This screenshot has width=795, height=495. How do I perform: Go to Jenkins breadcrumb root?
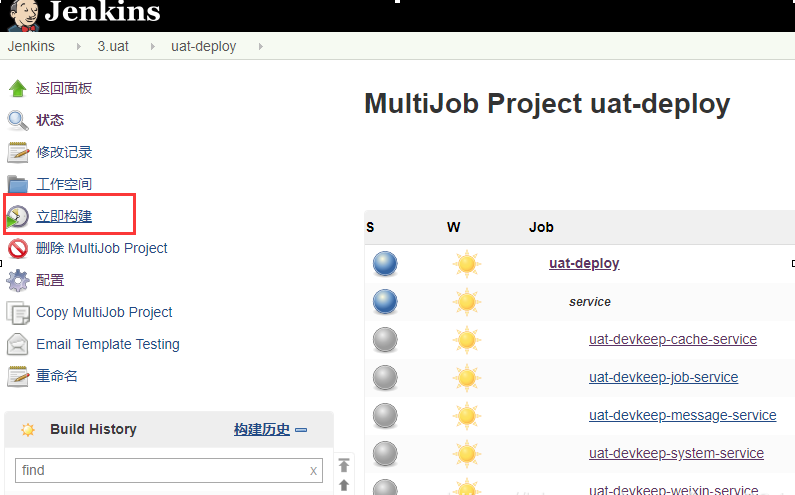click(x=31, y=46)
